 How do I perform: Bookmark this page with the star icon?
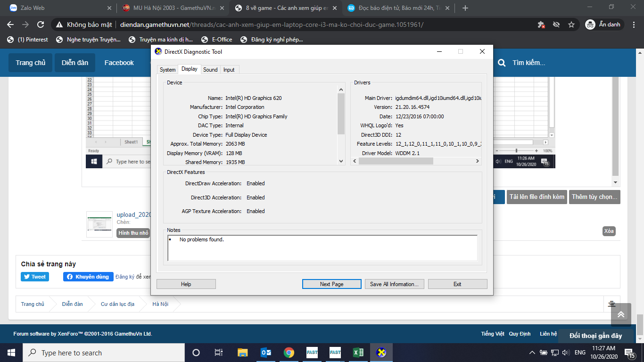click(571, 25)
